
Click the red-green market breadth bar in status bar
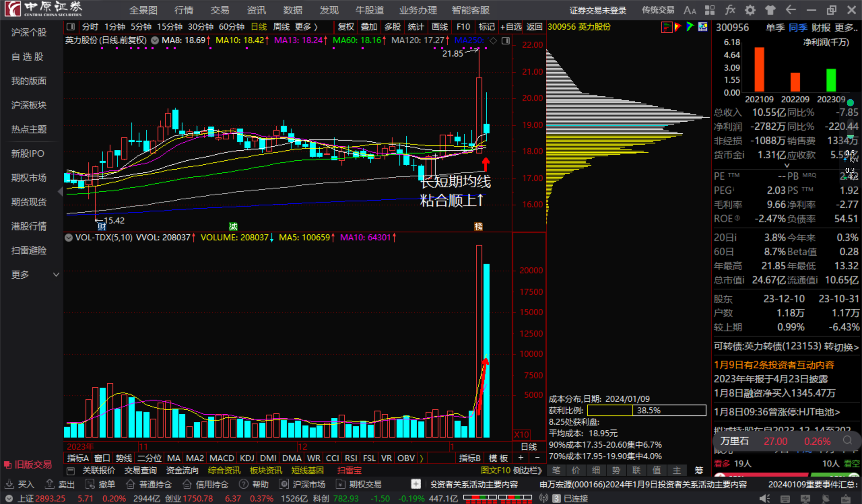coord(497,499)
